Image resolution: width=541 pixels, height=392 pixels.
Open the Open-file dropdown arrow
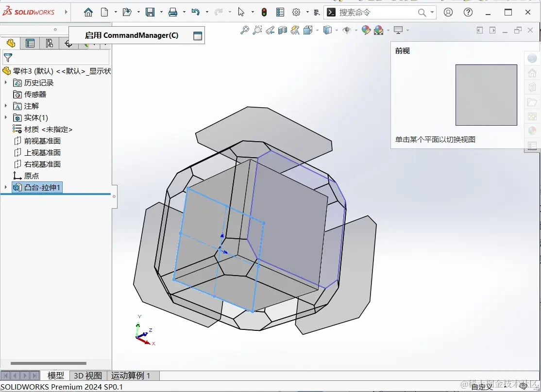pos(138,12)
